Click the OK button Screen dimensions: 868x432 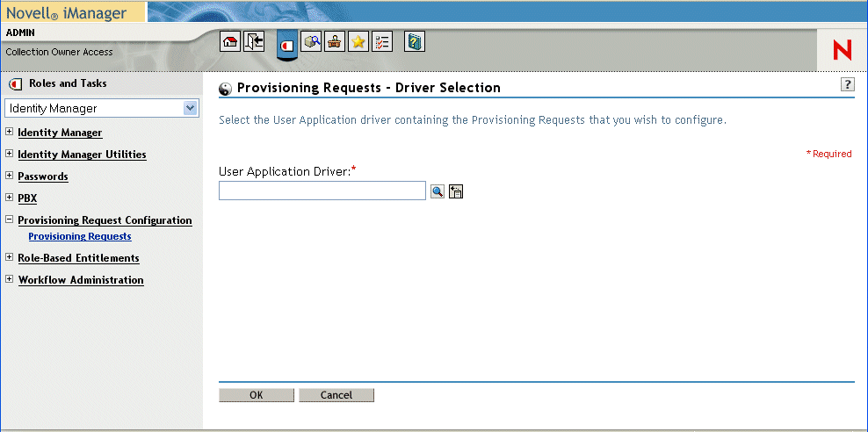click(257, 395)
